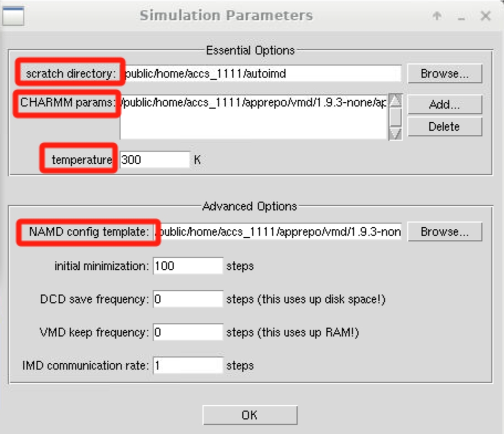Browse for the NAMD config template
This screenshot has height=434, width=504.
pos(445,232)
